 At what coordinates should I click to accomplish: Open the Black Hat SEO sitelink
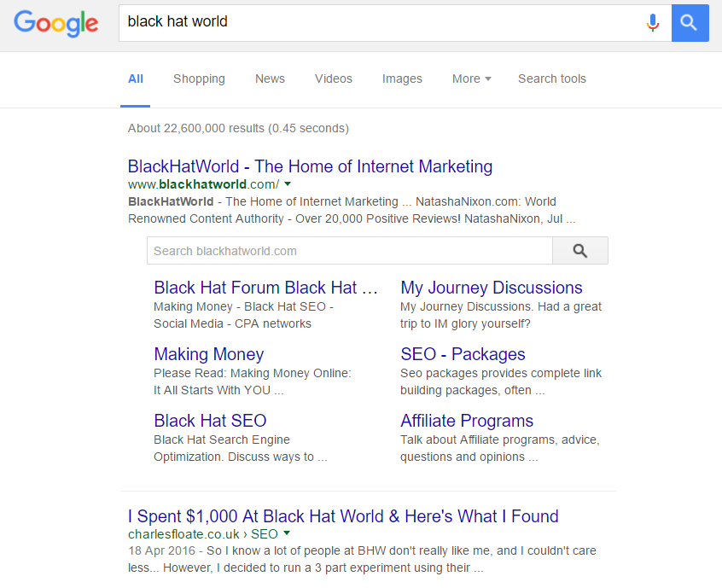point(210,421)
